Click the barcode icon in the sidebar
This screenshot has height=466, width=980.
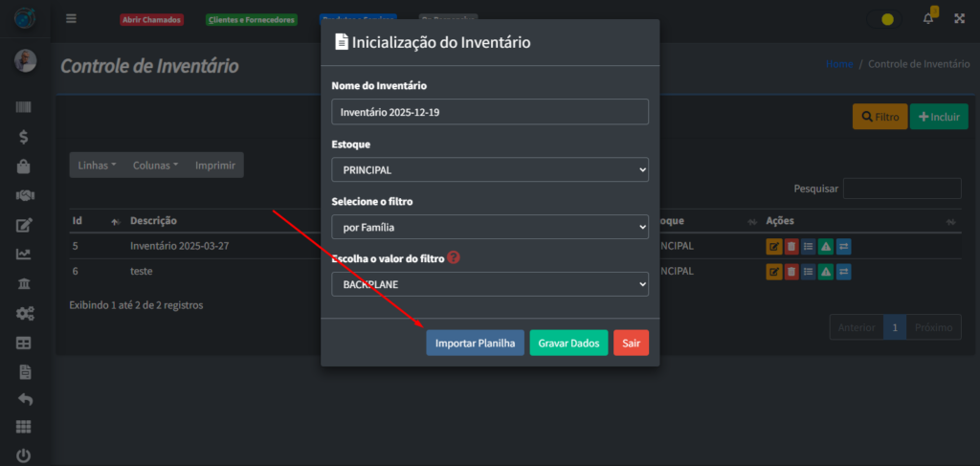pyautogui.click(x=25, y=108)
